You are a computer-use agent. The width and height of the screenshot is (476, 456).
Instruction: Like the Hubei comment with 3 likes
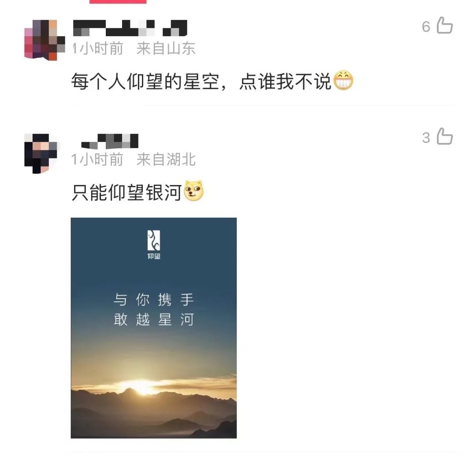(x=445, y=136)
